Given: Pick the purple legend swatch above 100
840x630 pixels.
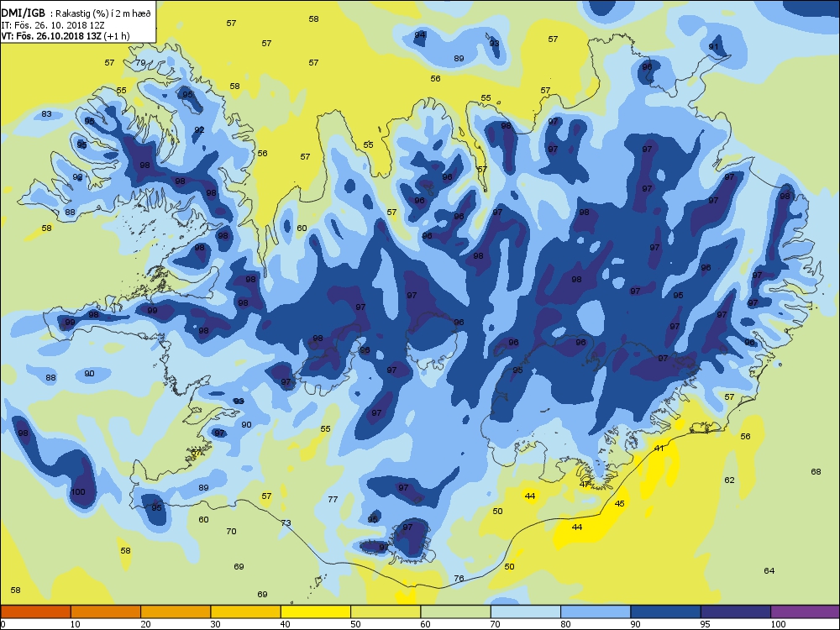Looking at the screenshot, I should click(806, 612).
